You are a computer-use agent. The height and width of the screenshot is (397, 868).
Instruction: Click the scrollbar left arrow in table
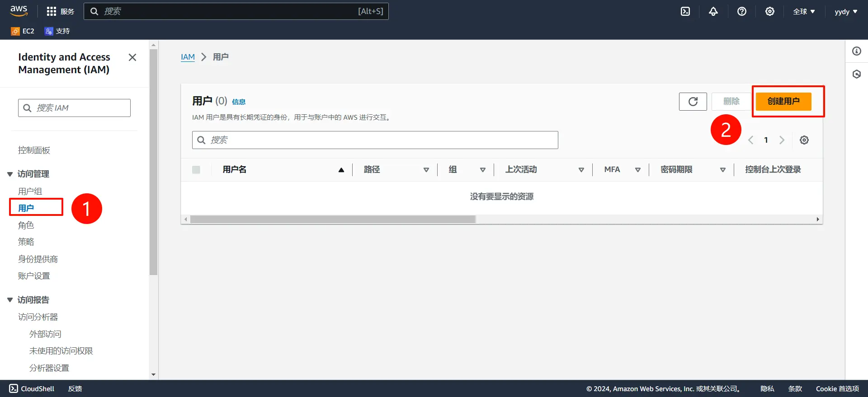point(185,220)
